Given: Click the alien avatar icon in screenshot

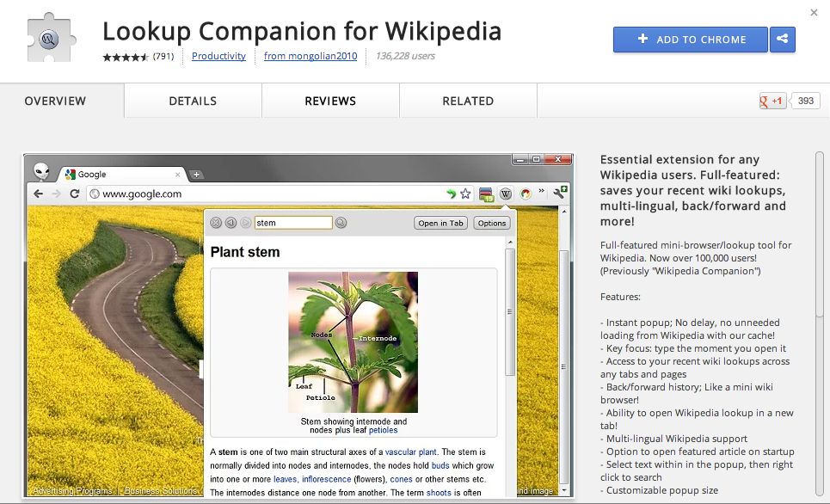Looking at the screenshot, I should point(40,172).
